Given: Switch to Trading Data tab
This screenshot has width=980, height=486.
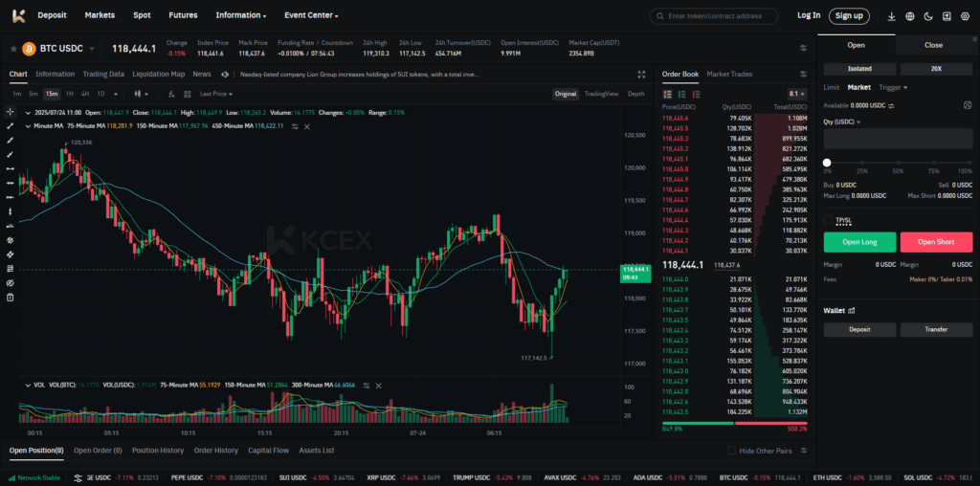Looking at the screenshot, I should [103, 74].
